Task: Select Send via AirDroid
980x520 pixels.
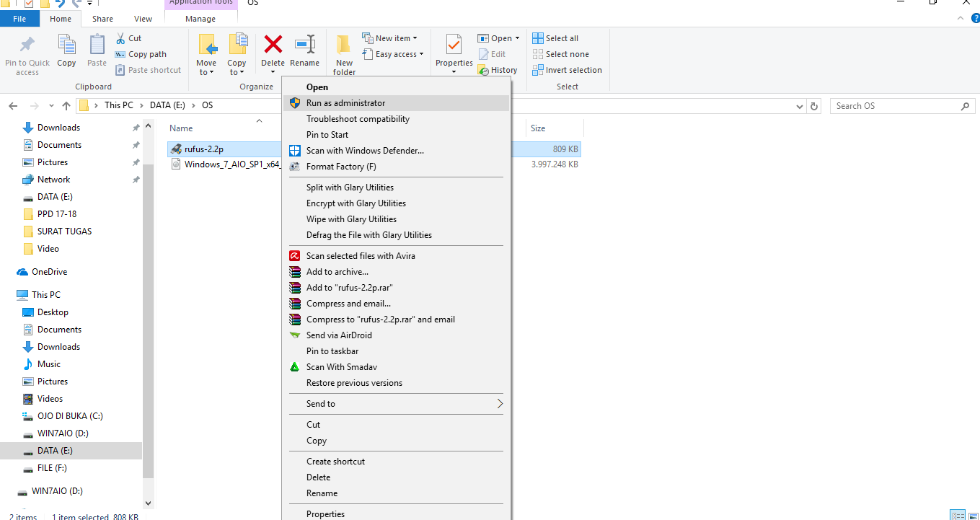Action: [395, 335]
